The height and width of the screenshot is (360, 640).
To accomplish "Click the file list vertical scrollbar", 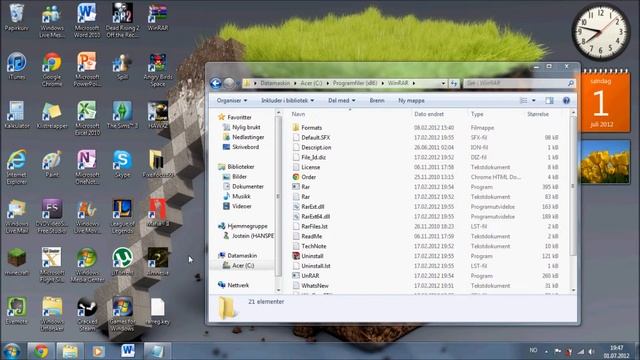I will (573, 186).
